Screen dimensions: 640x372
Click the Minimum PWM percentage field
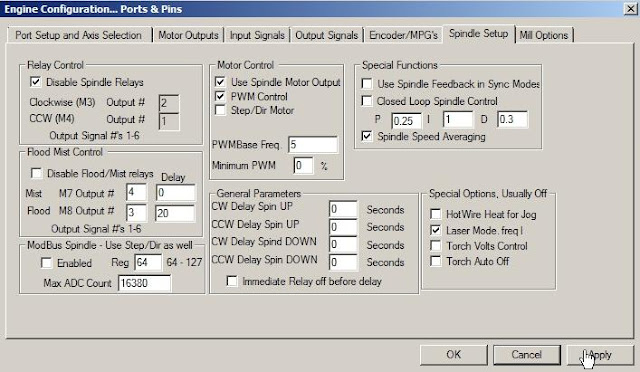pyautogui.click(x=303, y=165)
